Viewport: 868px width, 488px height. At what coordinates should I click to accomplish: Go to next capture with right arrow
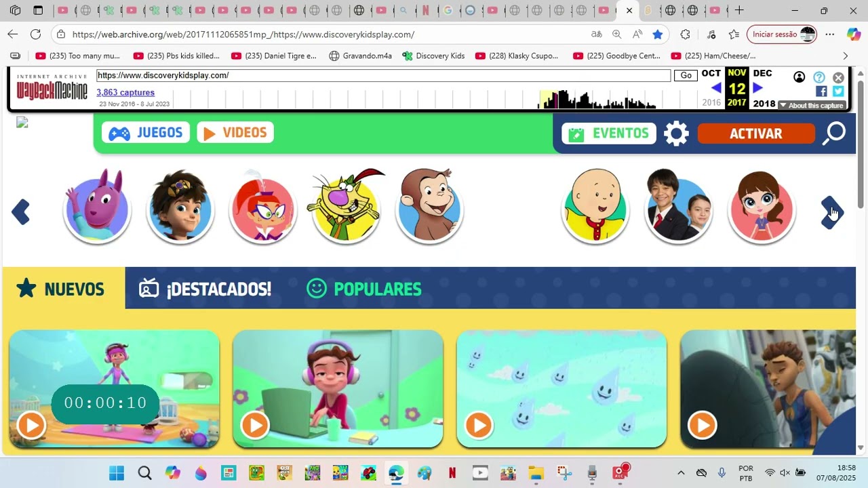pyautogui.click(x=758, y=88)
